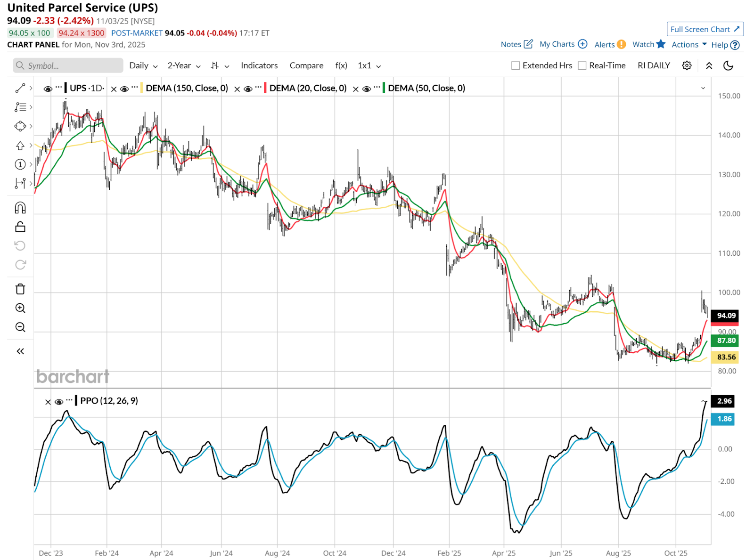Viewport: 754px width, 560px height.
Task: Open the f(x) expressions menu
Action: point(341,65)
